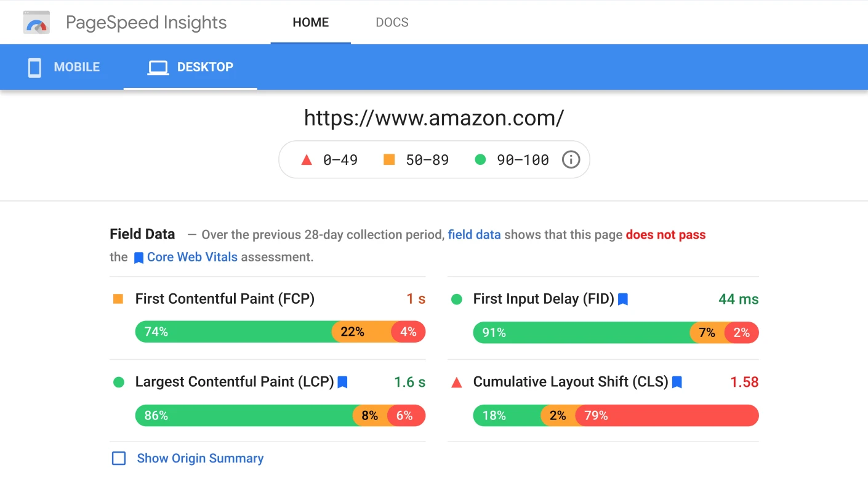Screen dimensions: 868x492
Task: Click the Core Web Vitals bookmark flag icon
Action: point(139,257)
